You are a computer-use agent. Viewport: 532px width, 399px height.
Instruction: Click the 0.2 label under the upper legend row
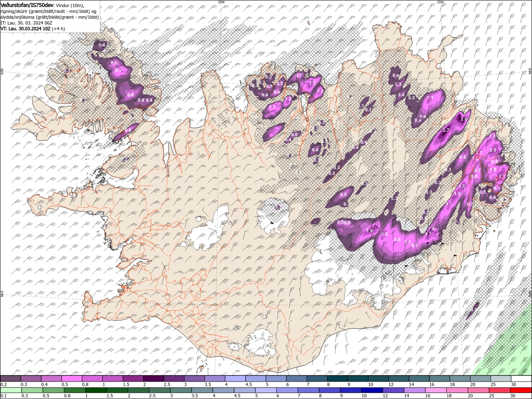3,384
